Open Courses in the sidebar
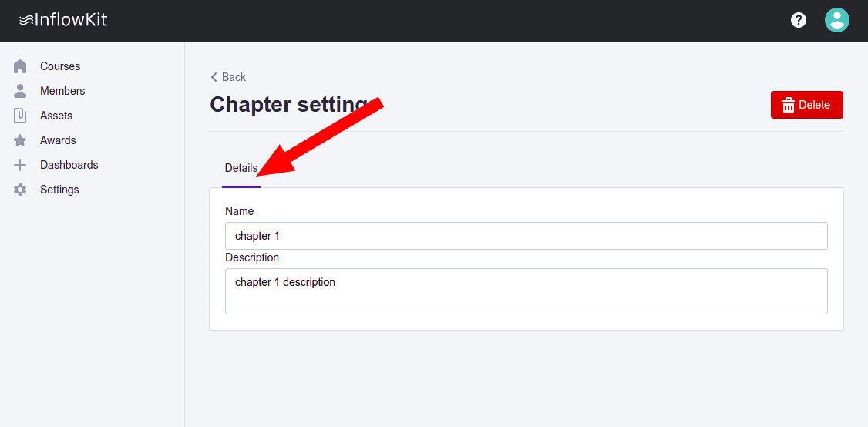Screen dimensions: 868x427 point(60,66)
